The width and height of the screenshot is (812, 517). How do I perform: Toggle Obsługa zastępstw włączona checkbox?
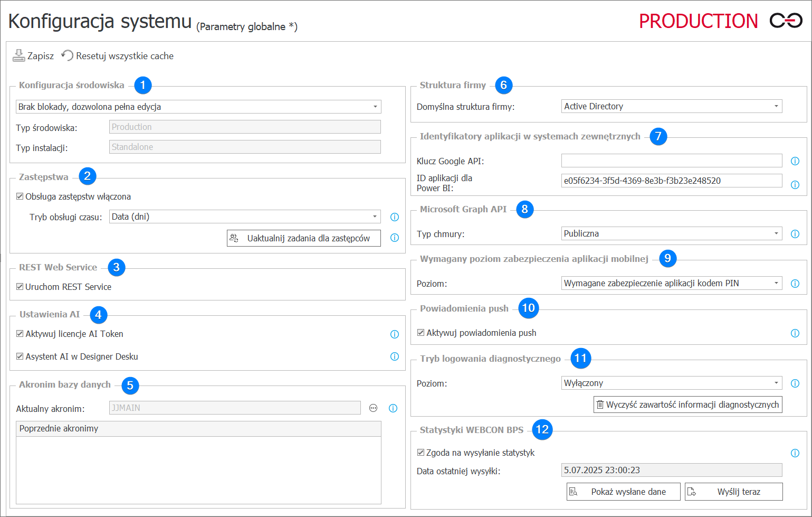20,196
